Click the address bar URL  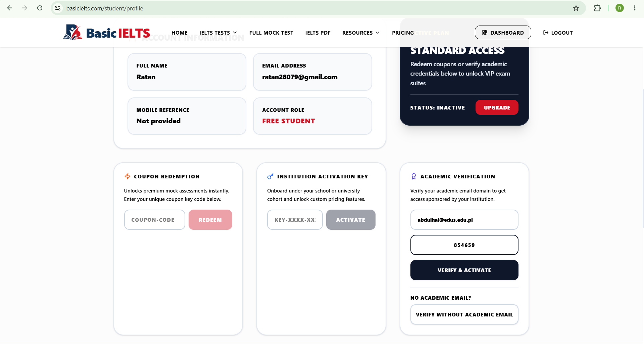pos(105,8)
